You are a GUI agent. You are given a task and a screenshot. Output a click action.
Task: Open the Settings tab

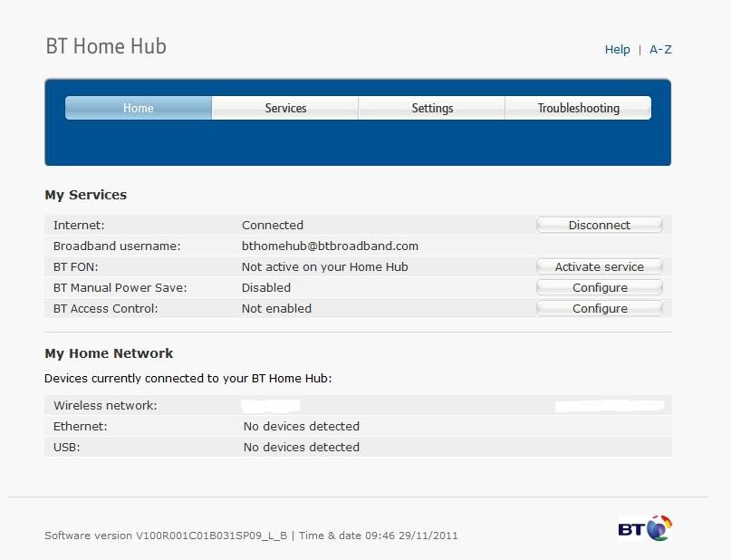click(x=432, y=108)
